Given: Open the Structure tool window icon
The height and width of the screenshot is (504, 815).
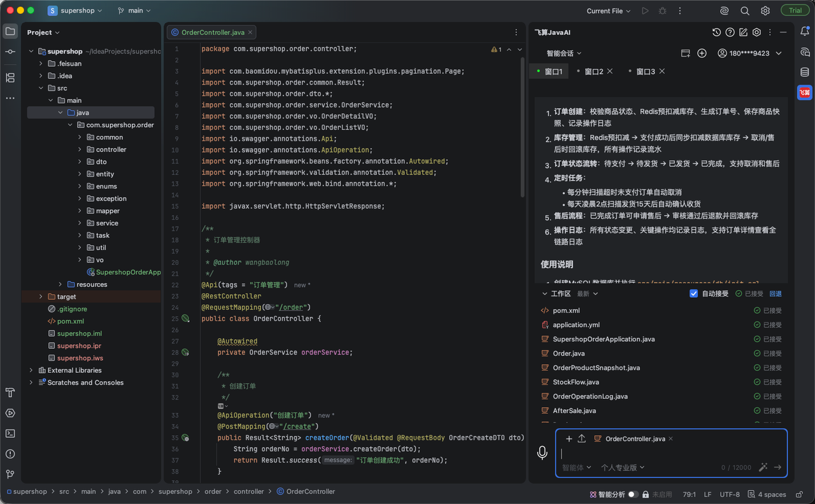Looking at the screenshot, I should tap(10, 78).
